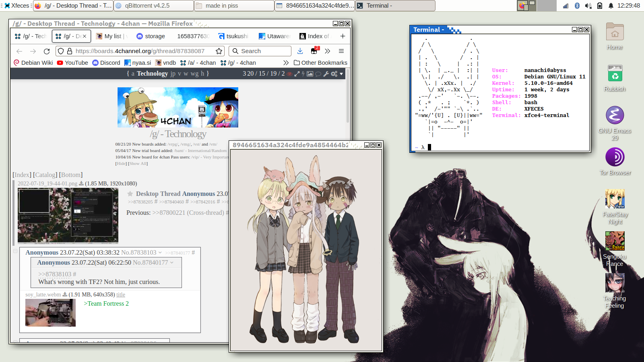Image resolution: width=644 pixels, height=362 pixels.
Task: Open the soy_latte.webm thumbnail
Action: [50, 313]
